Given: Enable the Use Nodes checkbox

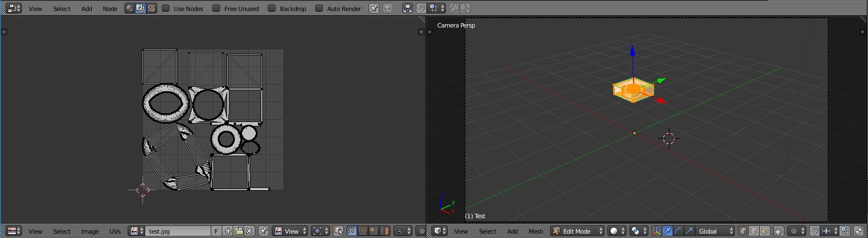Looking at the screenshot, I should (166, 8).
